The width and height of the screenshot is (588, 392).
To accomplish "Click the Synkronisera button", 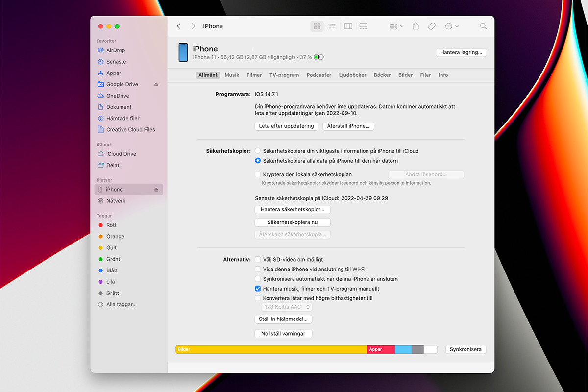I will click(x=466, y=349).
